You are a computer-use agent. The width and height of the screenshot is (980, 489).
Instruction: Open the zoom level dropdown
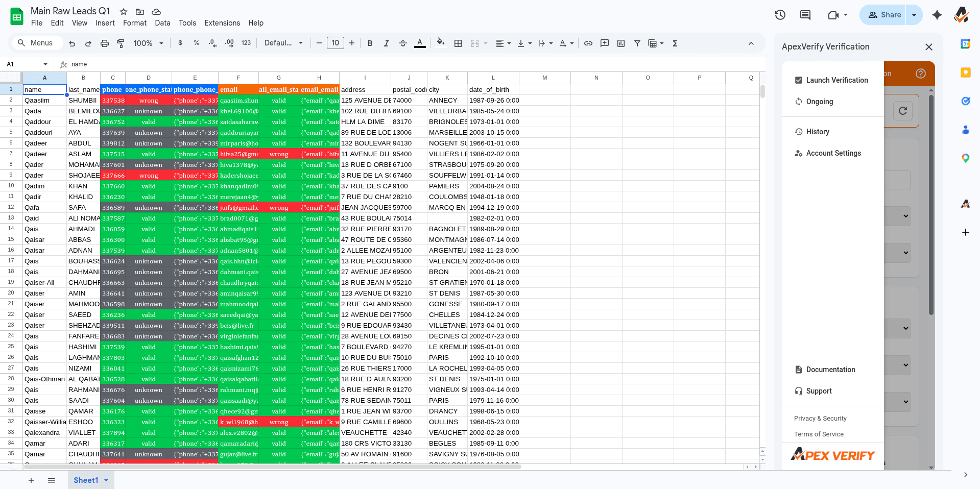[148, 43]
